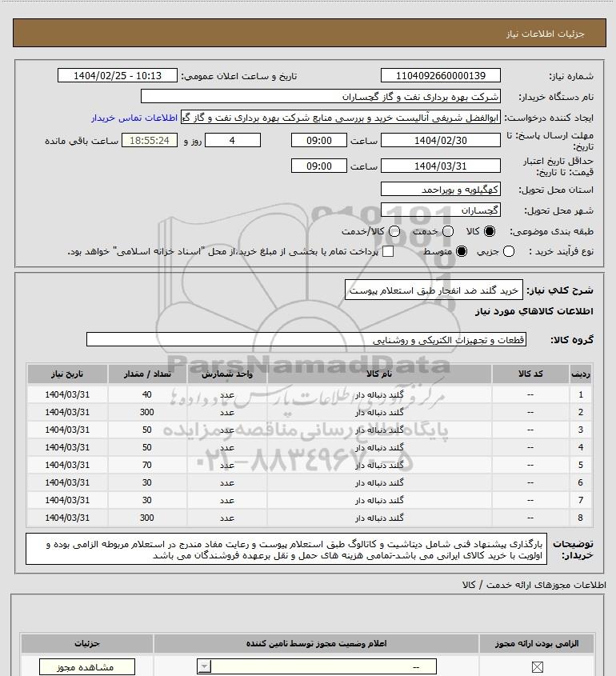Click the نام دستگاه خریدار field
Image resolution: width=616 pixels, height=676 pixels.
pos(320,96)
